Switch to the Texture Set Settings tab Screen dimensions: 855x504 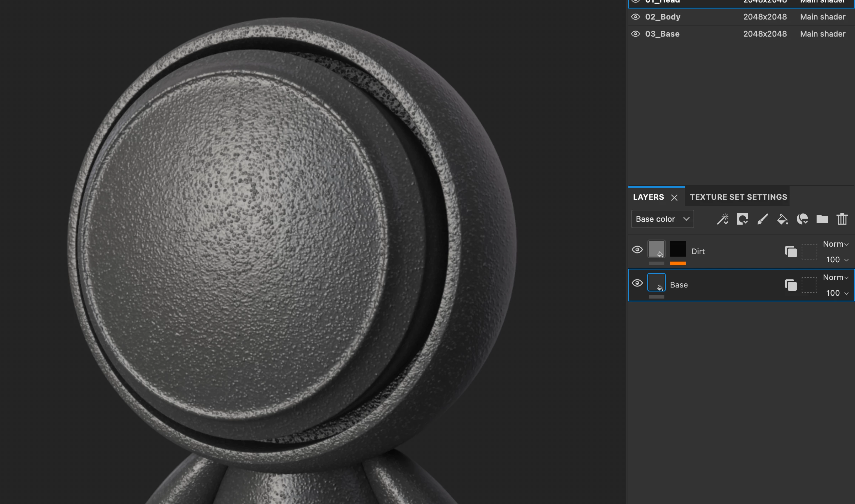(x=738, y=197)
